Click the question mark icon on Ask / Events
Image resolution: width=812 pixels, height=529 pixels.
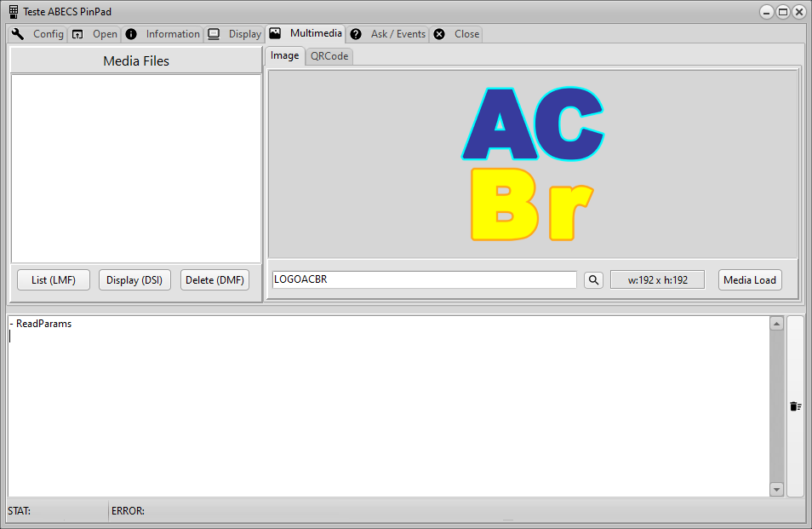(356, 34)
